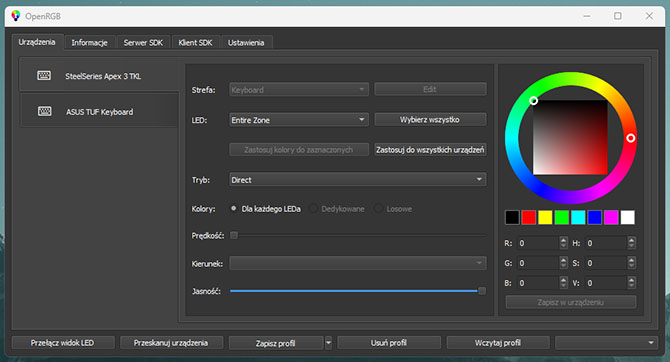Click the G value input field
Image resolution: width=670 pixels, height=362 pixels.
coord(538,263)
